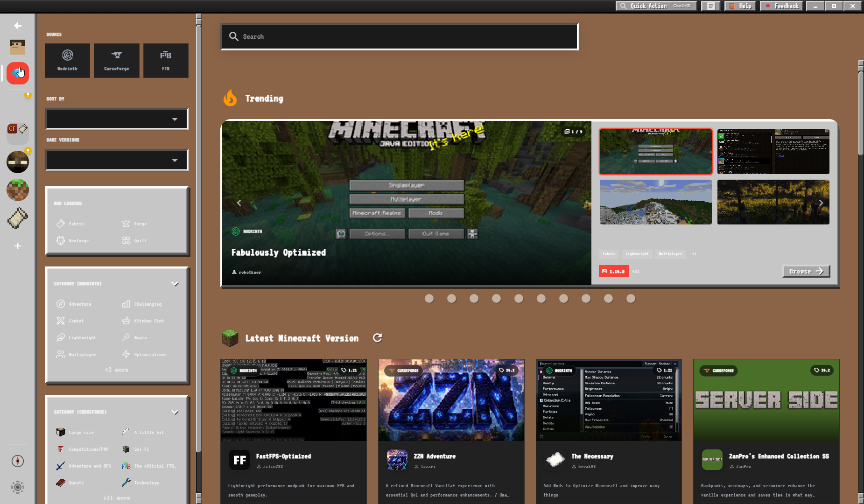The image size is (864, 504).
Task: Go to fifth trending carousel dot
Action: click(519, 298)
